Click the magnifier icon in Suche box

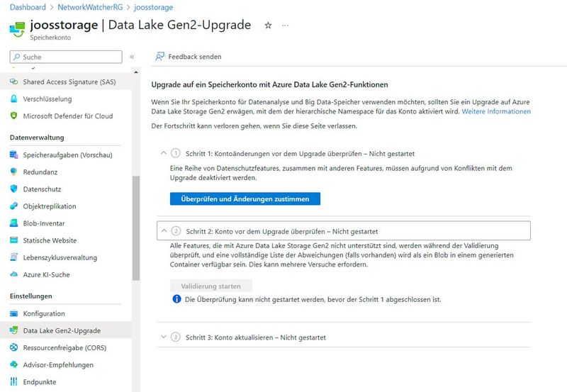[16, 57]
